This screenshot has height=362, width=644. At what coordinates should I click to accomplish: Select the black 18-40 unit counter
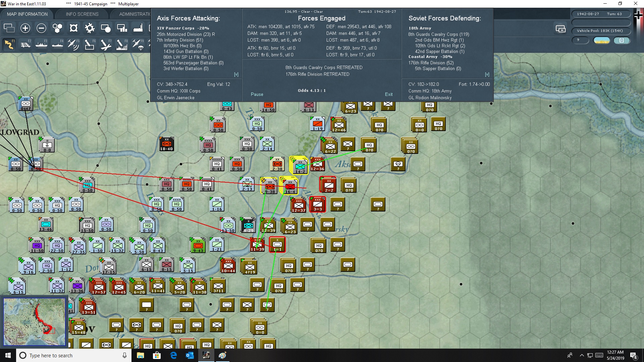click(166, 144)
